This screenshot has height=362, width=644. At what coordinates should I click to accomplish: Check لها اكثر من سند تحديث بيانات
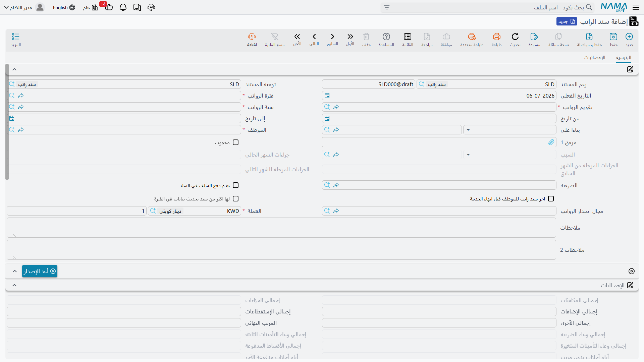pos(236,199)
